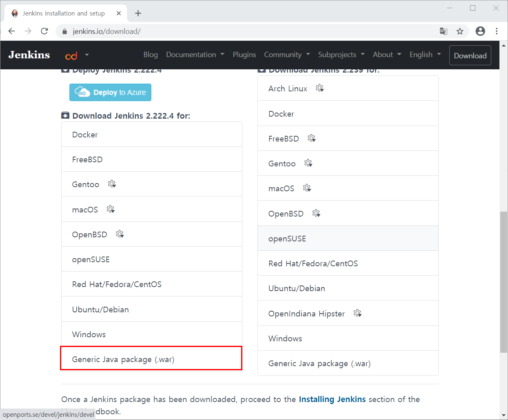This screenshot has height=420, width=508.
Task: Select Ubuntu/Debian in the weekly list
Action: 348,288
